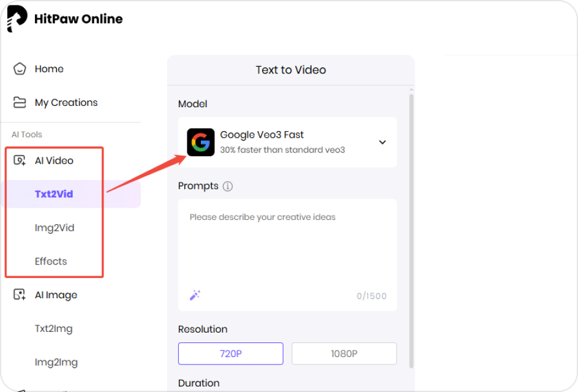Open My Creations folder icon

click(18, 102)
